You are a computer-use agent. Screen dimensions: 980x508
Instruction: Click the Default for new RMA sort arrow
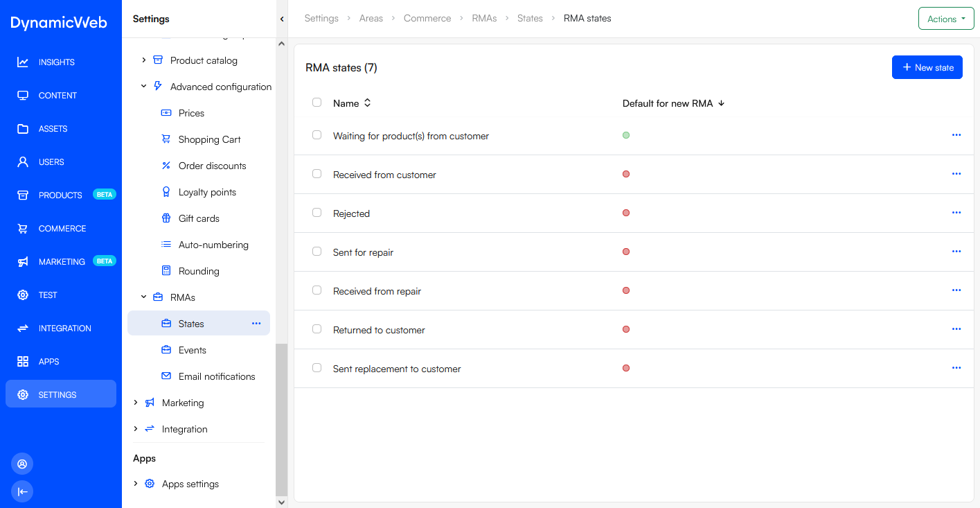tap(721, 103)
